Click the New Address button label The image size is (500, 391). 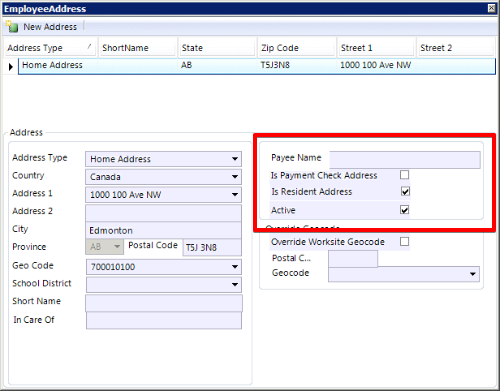[x=50, y=27]
